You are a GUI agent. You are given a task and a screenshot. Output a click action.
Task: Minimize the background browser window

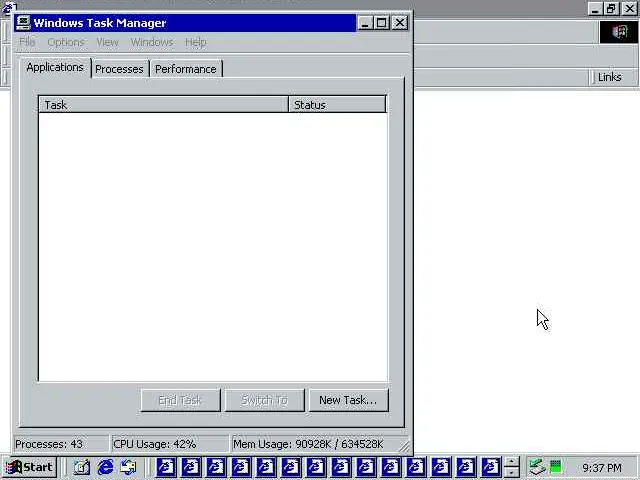pyautogui.click(x=595, y=9)
